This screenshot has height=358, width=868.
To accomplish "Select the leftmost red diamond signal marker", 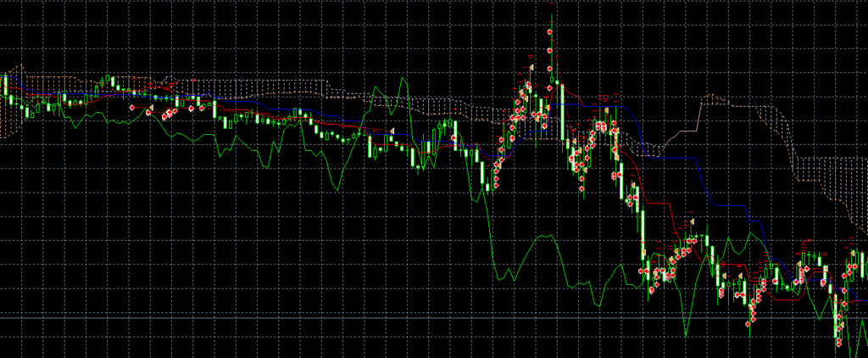I will point(131,109).
